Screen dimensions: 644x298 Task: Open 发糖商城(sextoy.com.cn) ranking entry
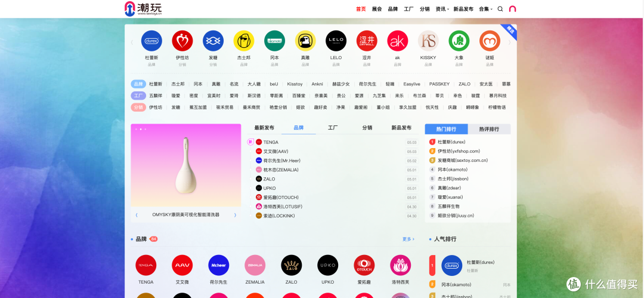[x=463, y=161]
